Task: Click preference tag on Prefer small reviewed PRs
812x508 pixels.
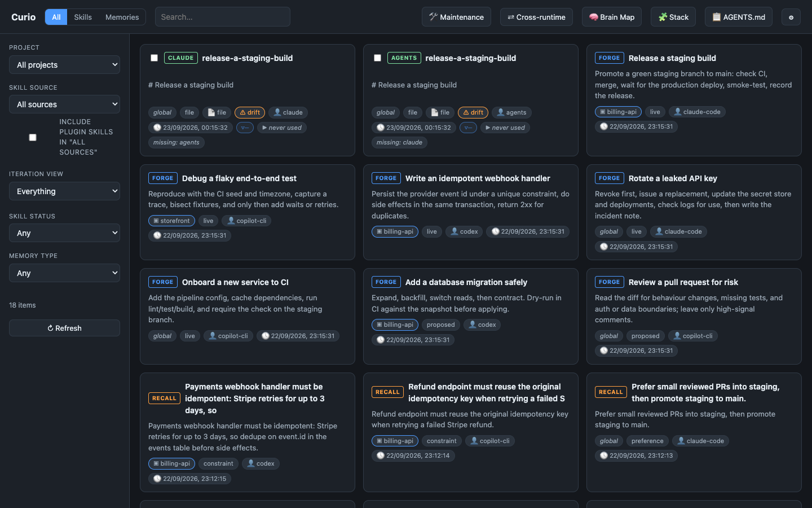Action: [x=647, y=441]
